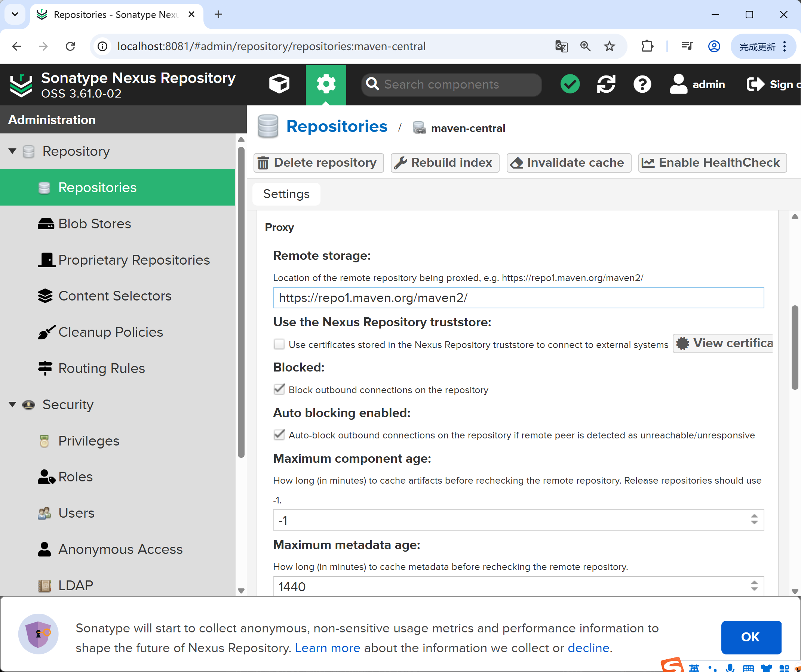The height and width of the screenshot is (672, 801).
Task: Open the Help question mark icon
Action: [642, 84]
